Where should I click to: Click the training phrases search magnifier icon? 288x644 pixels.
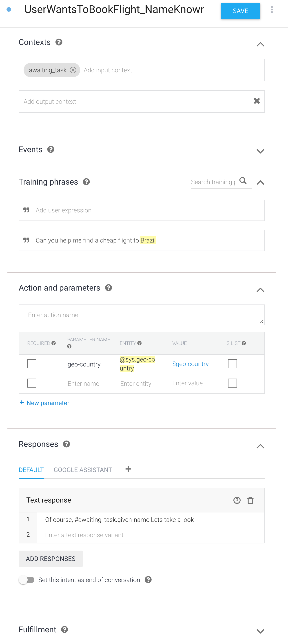coord(243,181)
